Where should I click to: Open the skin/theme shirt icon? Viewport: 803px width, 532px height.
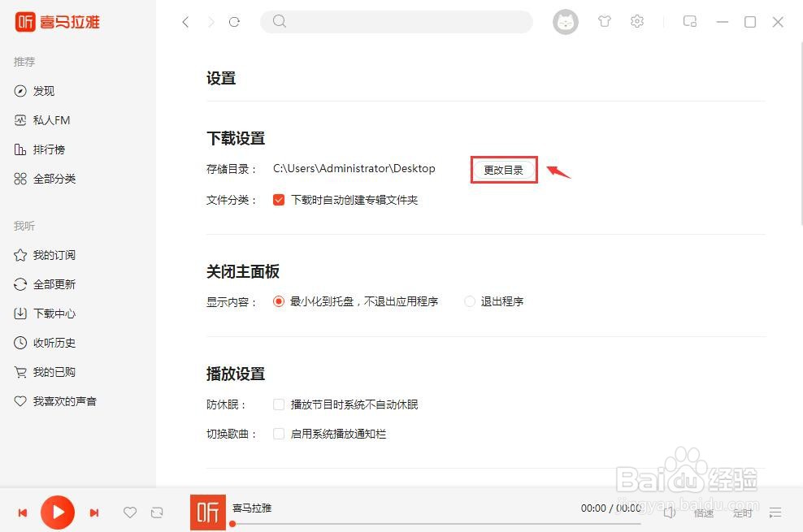[605, 22]
